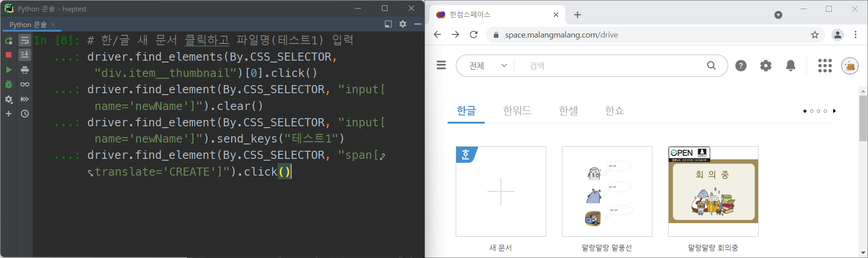The width and height of the screenshot is (868, 258).
Task: Click the 말랑말랑 말풍선 label
Action: 607,248
